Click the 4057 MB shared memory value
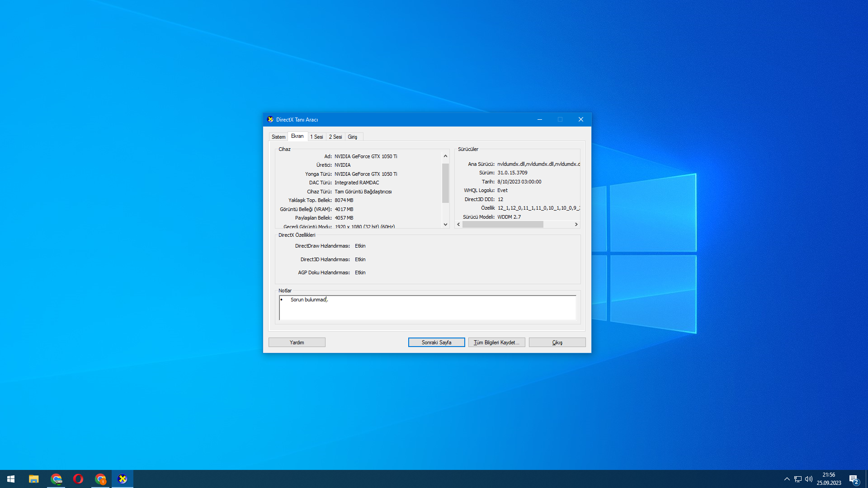The image size is (868, 488). click(x=344, y=218)
